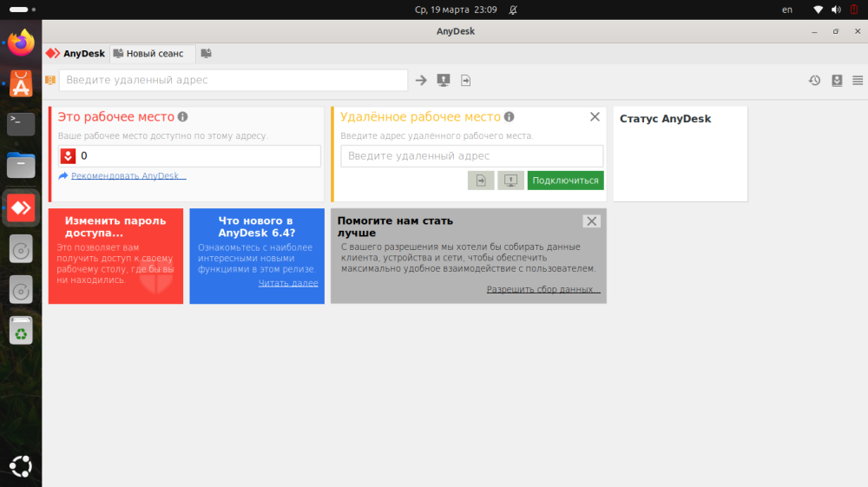Click screen share button beside Подключиться
The image size is (868, 487).
click(510, 181)
